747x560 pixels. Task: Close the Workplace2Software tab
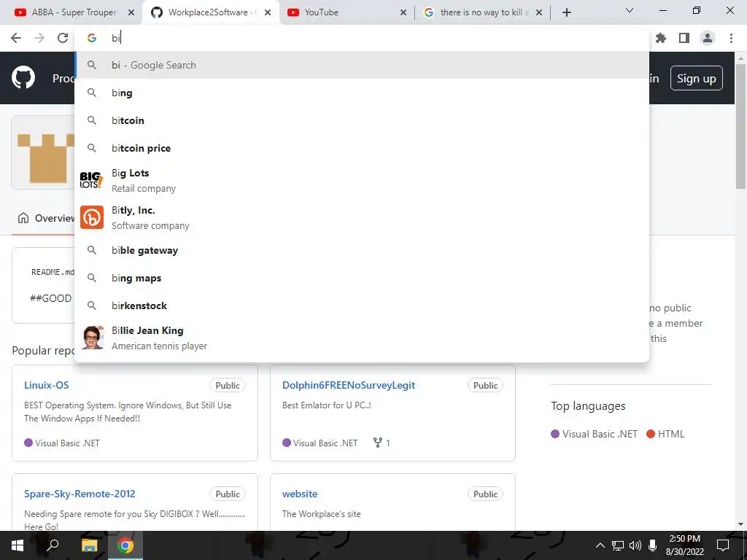268,13
